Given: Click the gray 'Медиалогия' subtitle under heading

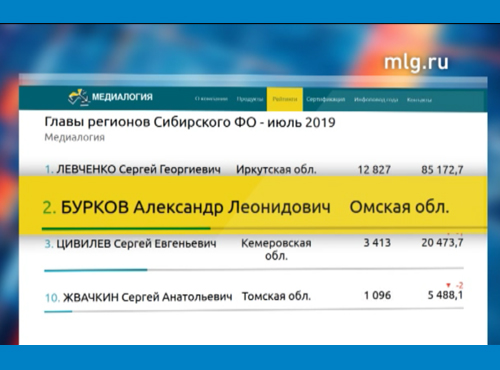Looking at the screenshot, I should coord(75,137).
